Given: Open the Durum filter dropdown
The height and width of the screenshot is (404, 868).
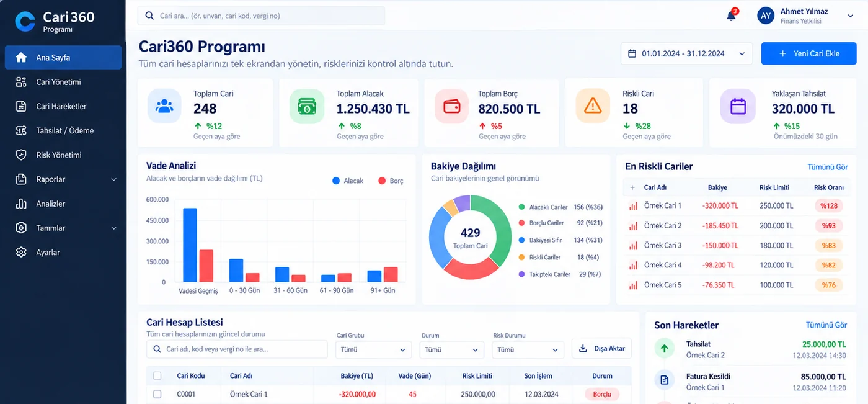Looking at the screenshot, I should coord(451,349).
